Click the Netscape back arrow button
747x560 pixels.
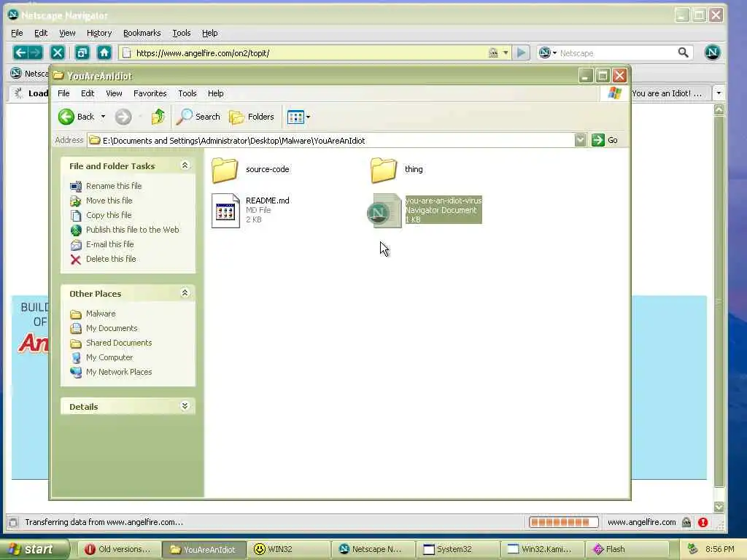(20, 52)
